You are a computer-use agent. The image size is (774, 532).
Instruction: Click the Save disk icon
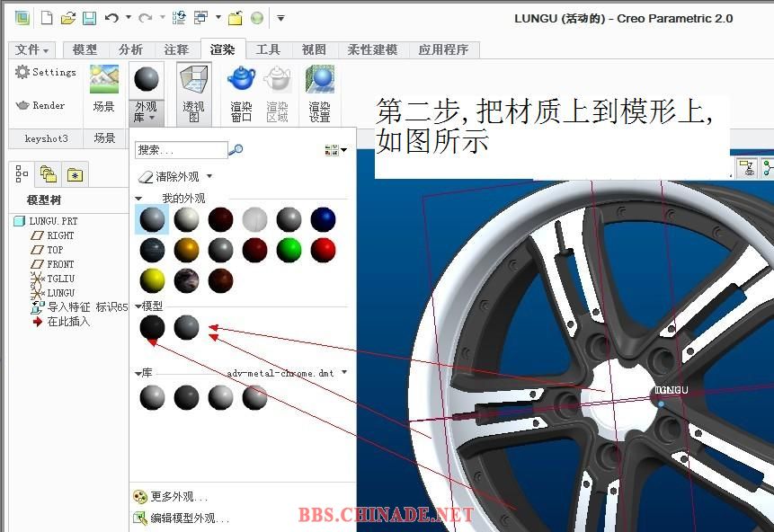point(89,18)
